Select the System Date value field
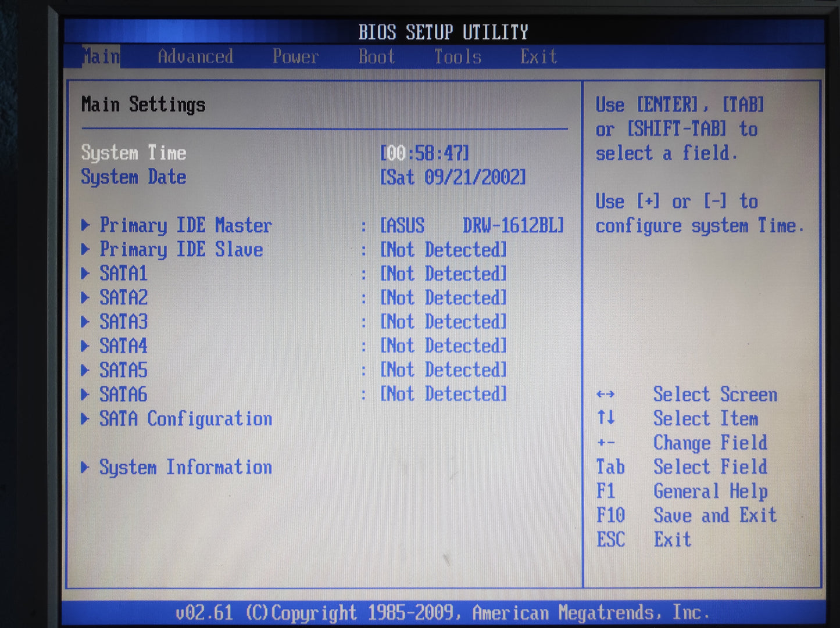Screen dimensions: 840x628 pos(453,177)
